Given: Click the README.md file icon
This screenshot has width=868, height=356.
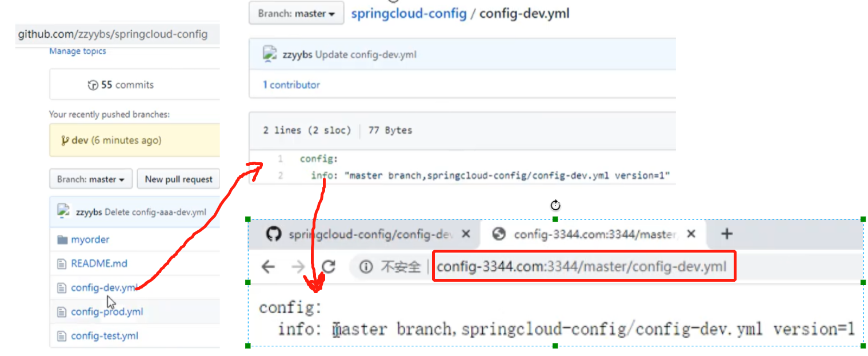Looking at the screenshot, I should coord(62,263).
